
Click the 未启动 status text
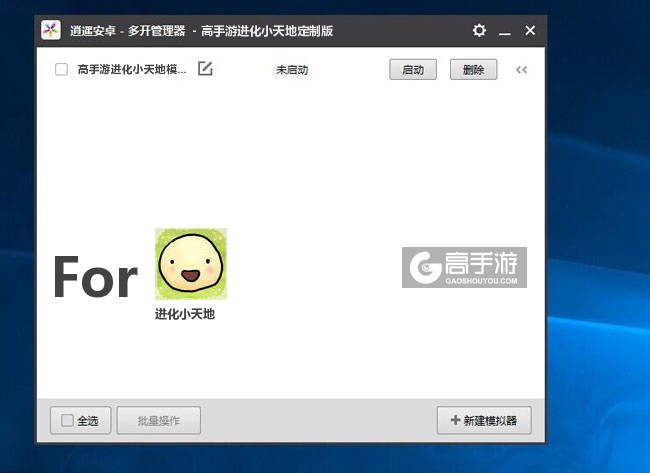292,70
